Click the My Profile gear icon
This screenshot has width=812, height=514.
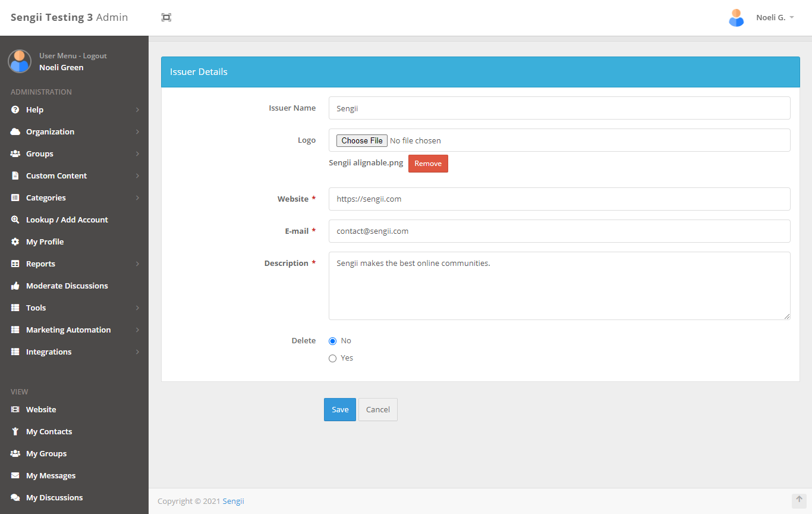coord(15,242)
